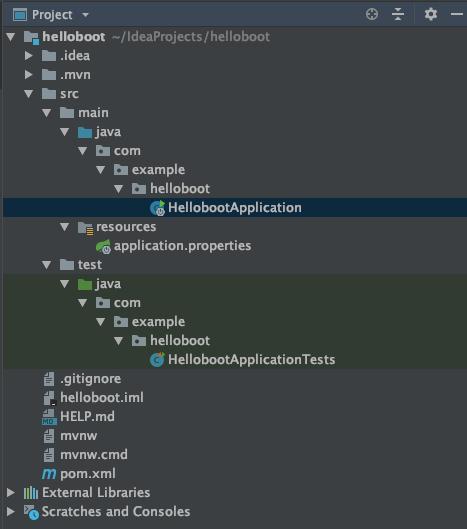Click the locate/select opened file crosshair icon

click(372, 14)
